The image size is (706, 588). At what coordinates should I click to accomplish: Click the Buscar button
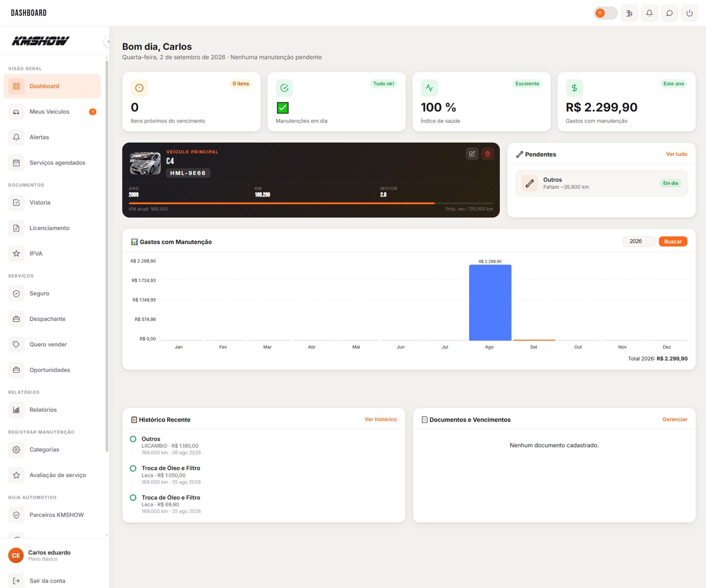pos(673,241)
